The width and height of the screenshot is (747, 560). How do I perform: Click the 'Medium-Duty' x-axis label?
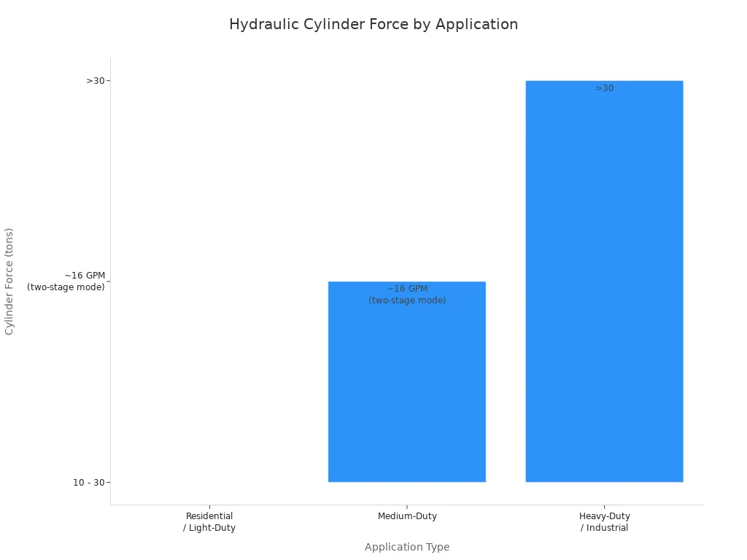(x=407, y=516)
